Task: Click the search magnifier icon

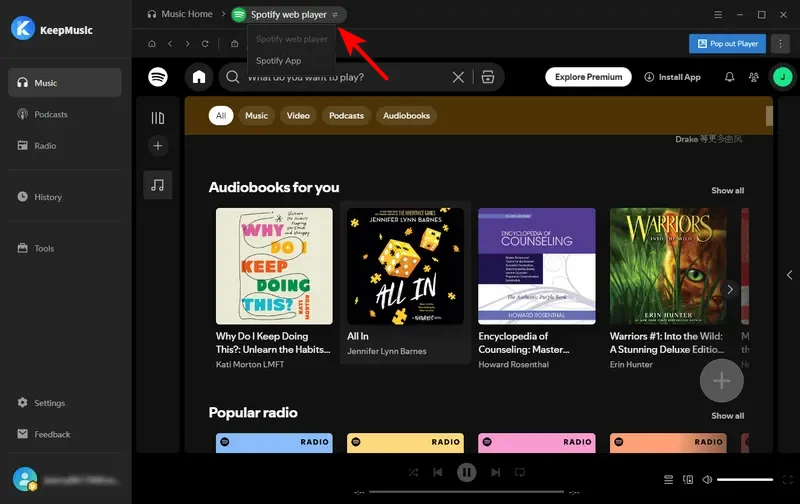Action: click(x=233, y=77)
